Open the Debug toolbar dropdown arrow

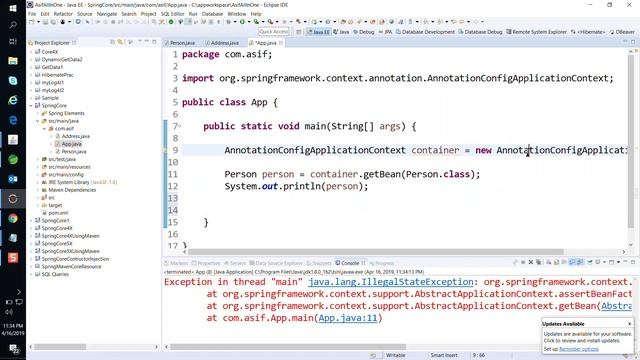(x=234, y=22)
